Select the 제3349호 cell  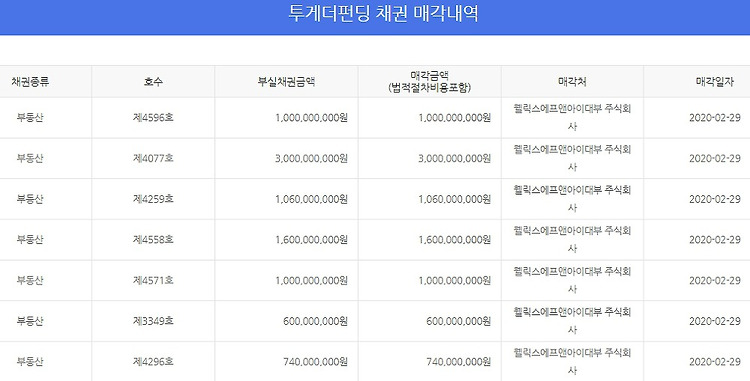[153, 321]
